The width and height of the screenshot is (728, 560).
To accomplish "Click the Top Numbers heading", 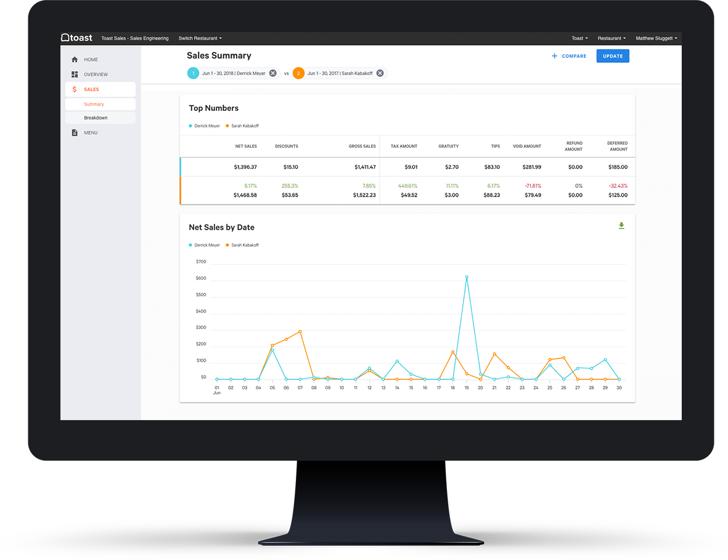I will (213, 108).
